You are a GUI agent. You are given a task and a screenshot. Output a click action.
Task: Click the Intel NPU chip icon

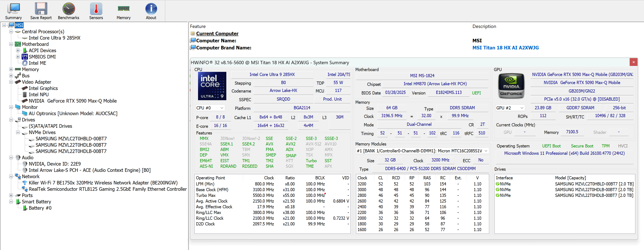tap(25, 94)
